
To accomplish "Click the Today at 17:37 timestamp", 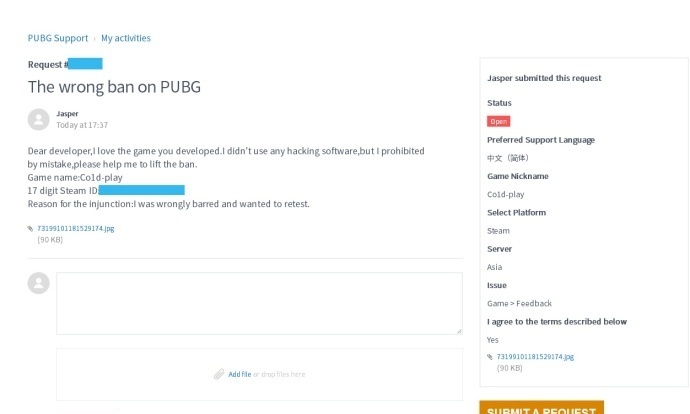I will 82,126.
